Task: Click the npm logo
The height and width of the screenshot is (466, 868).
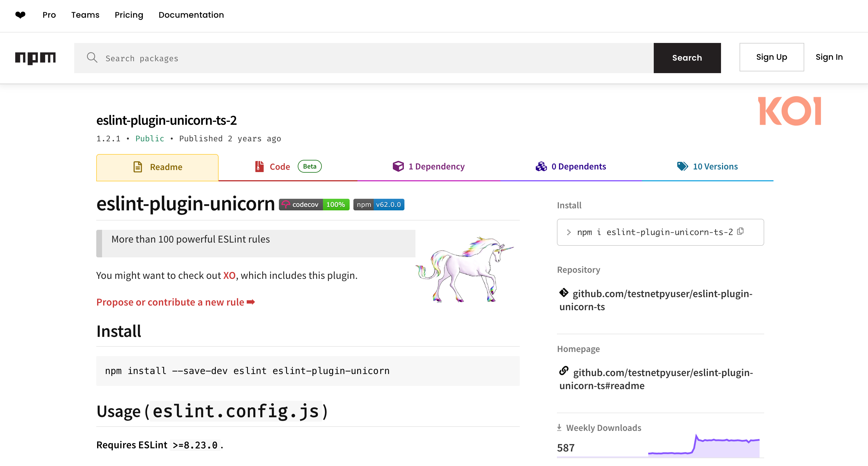Action: pos(35,58)
